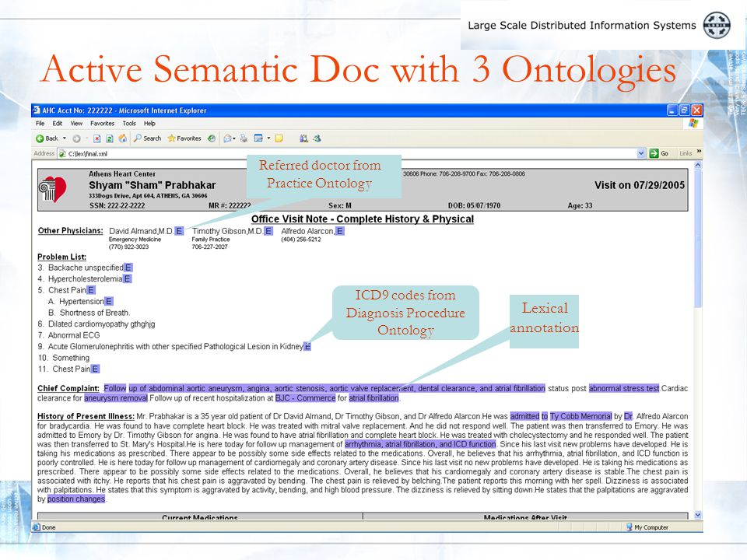Click 'Abnormal ECG' problem item

tap(74, 335)
